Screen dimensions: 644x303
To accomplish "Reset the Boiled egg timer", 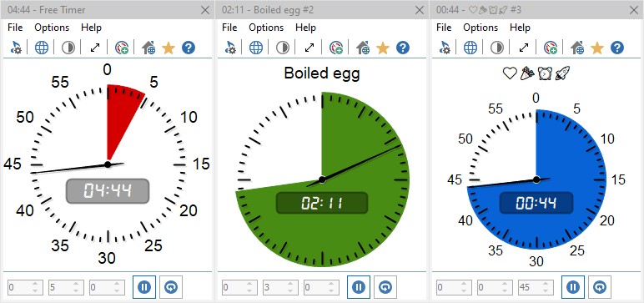I will [x=385, y=287].
